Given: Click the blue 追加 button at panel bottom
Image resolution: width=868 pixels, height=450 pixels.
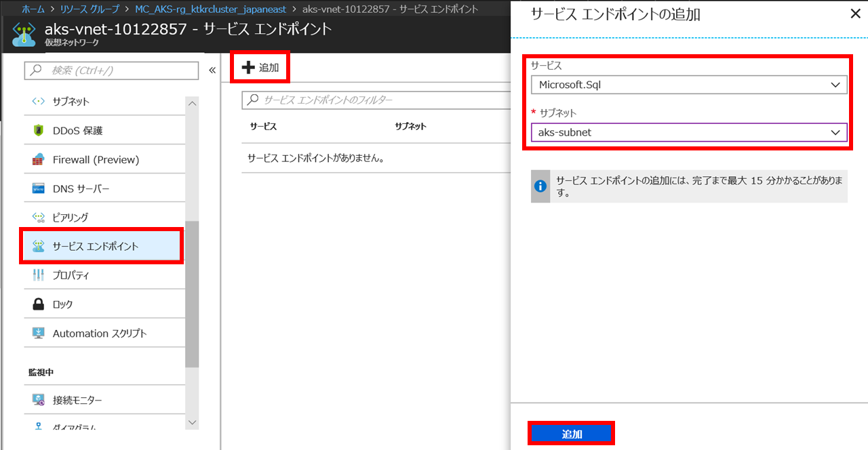Looking at the screenshot, I should click(572, 434).
